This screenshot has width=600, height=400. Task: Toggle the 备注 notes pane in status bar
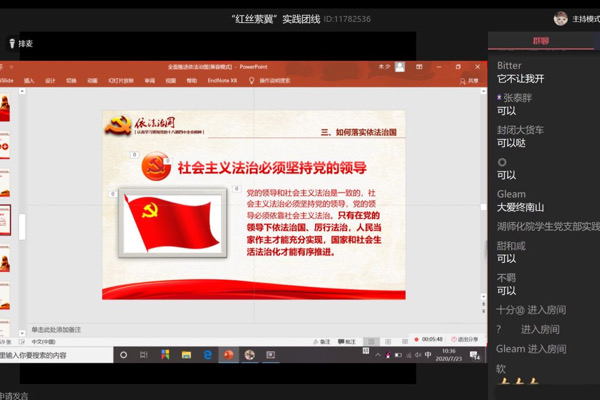click(x=322, y=342)
